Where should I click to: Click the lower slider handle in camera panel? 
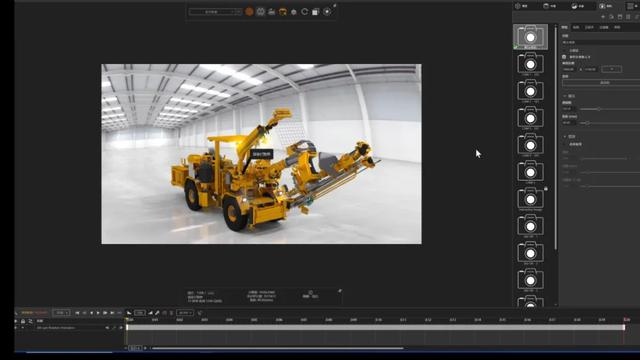[587, 123]
